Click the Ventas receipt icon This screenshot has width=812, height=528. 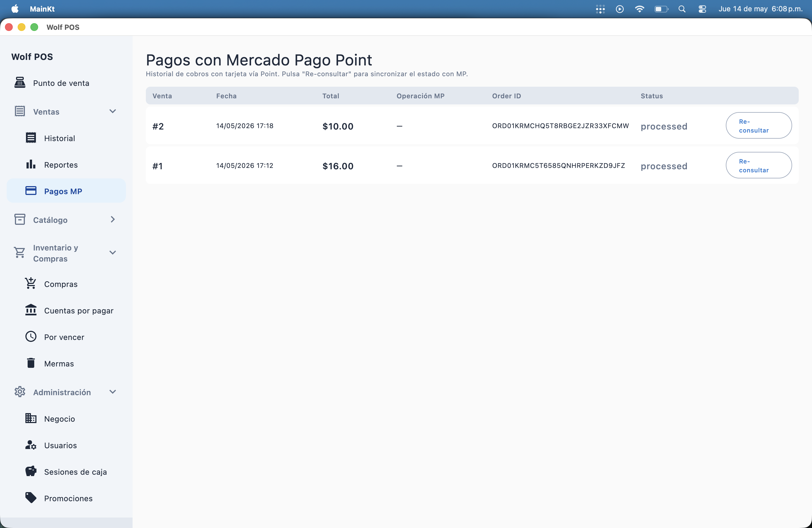coord(20,111)
